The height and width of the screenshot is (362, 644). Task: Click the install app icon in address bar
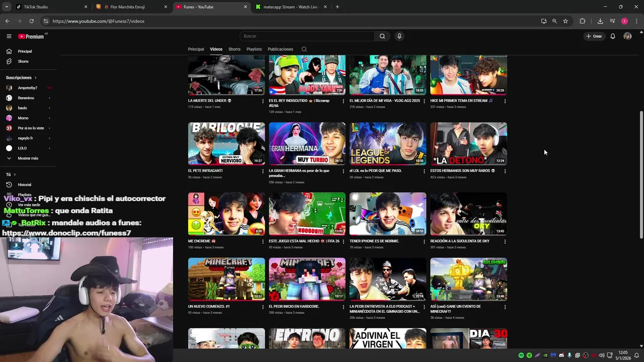544,21
